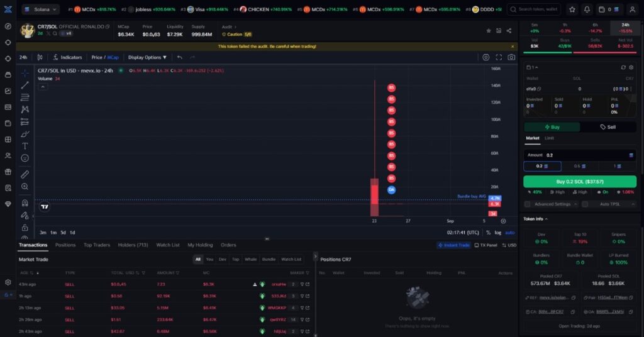Open chart settings gear in chart toolbar
The height and width of the screenshot is (337, 644).
coord(486,57)
